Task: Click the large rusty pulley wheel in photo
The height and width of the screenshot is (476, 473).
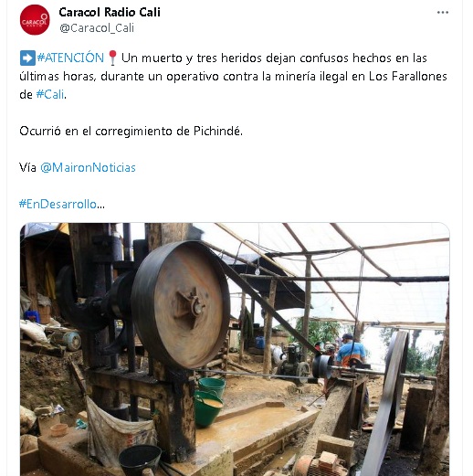Action: 181,304
